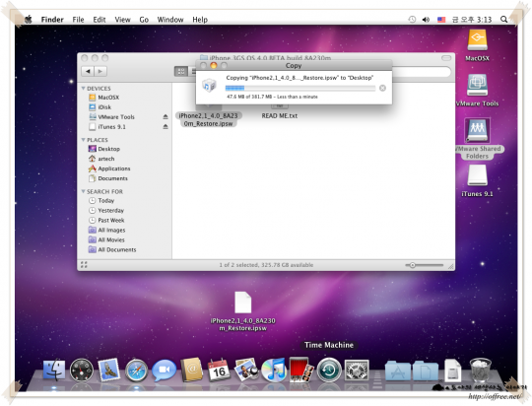Select VMware Tools disk on desktop

pos(477,85)
